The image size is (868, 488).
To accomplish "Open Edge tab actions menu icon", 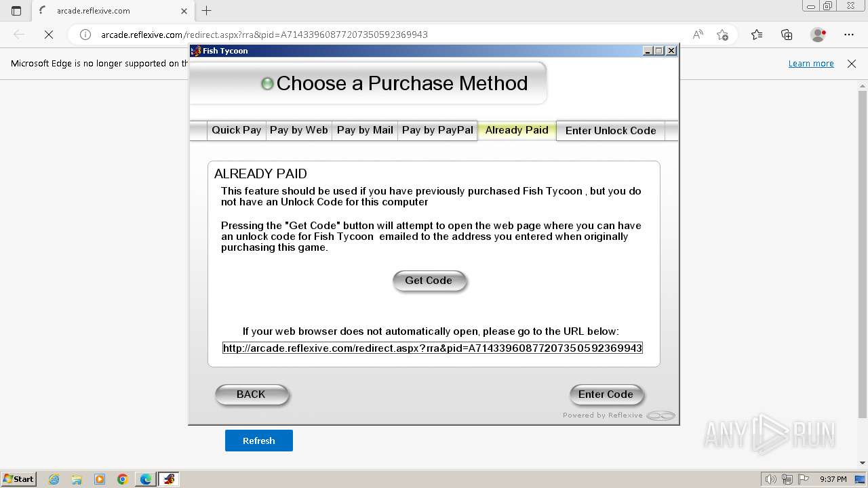I will (16, 11).
